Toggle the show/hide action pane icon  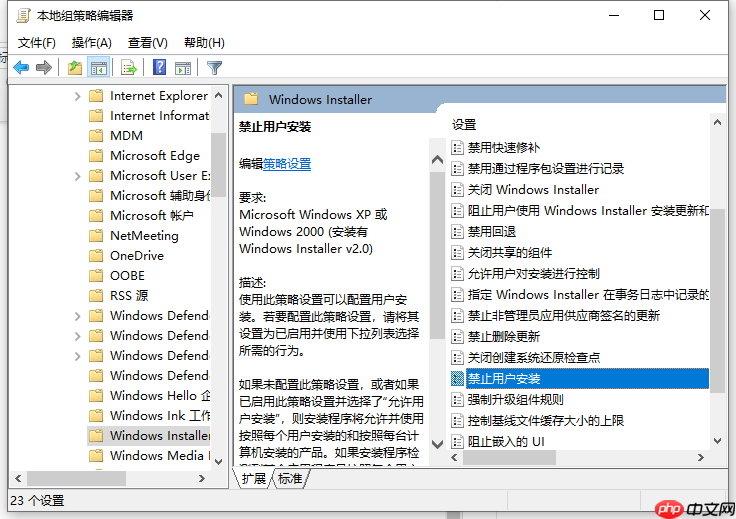coord(183,68)
